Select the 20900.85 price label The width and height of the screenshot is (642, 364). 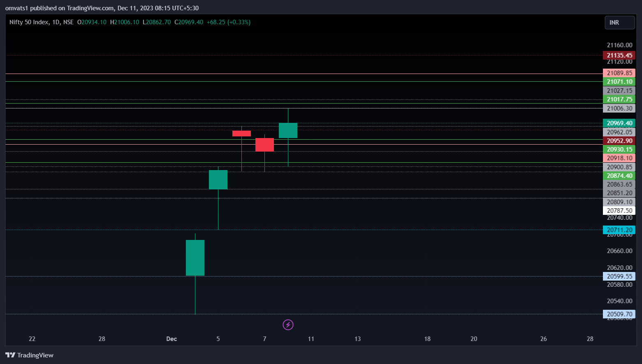point(619,167)
